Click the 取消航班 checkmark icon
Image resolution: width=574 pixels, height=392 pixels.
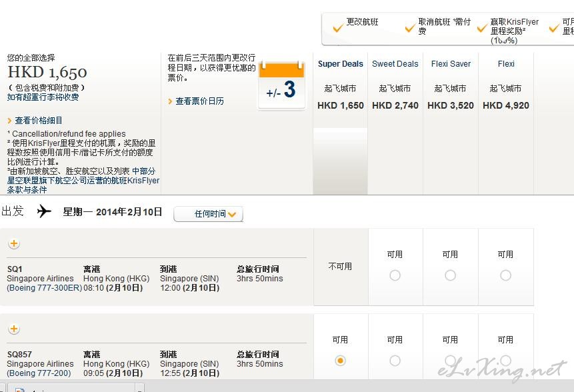(x=410, y=28)
